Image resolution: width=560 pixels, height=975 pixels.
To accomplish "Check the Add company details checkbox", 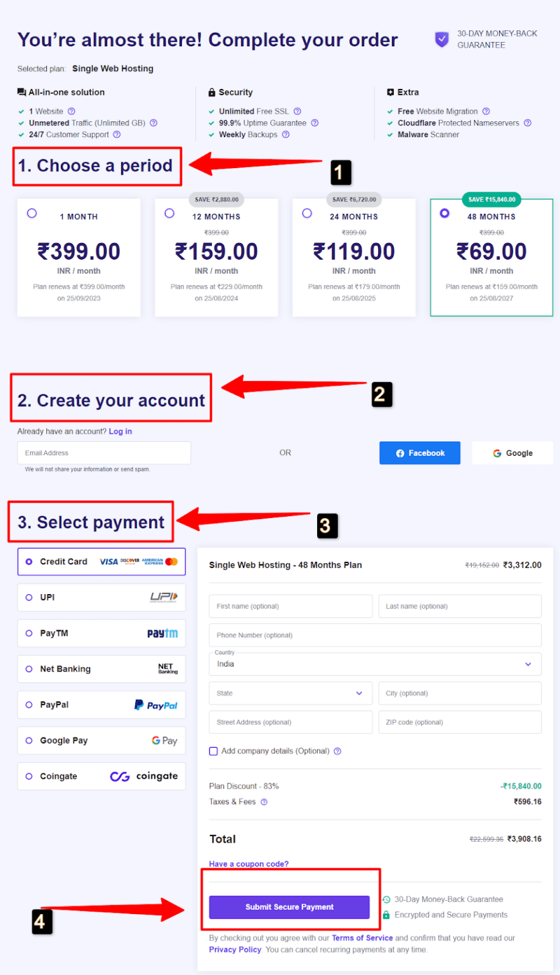I will [x=213, y=751].
